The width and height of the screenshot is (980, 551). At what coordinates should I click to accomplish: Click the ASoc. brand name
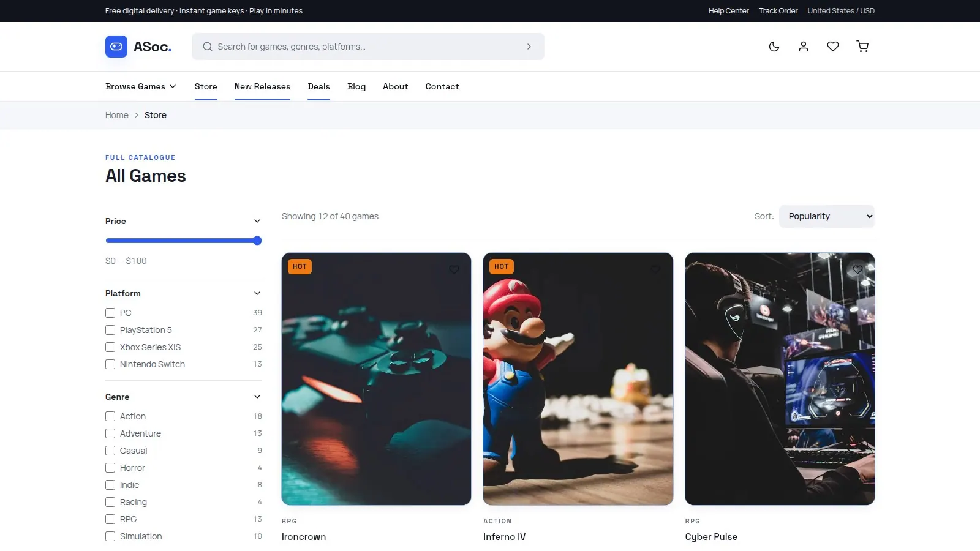(153, 47)
